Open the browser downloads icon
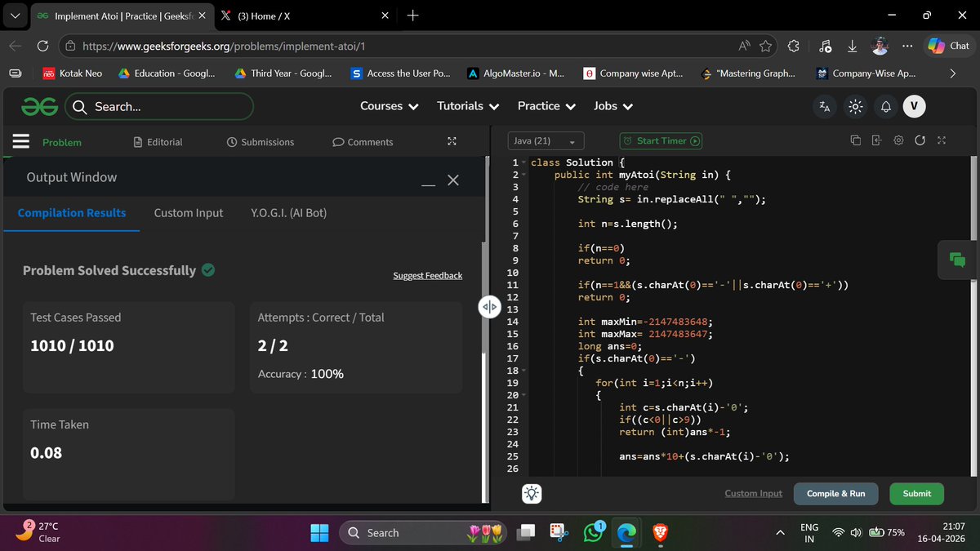The height and width of the screenshot is (551, 980). 852,47
